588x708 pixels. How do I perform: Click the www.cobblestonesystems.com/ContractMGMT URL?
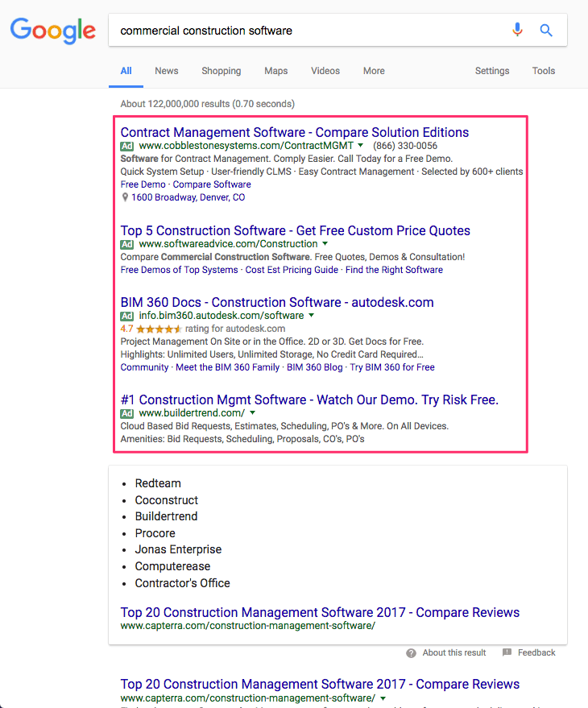(x=246, y=146)
